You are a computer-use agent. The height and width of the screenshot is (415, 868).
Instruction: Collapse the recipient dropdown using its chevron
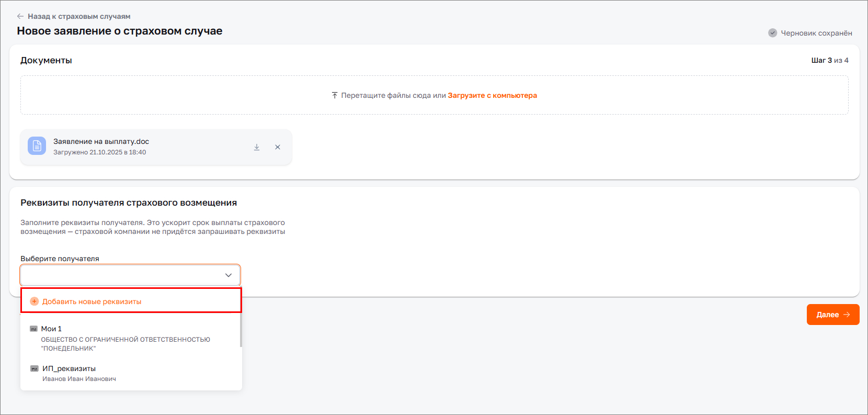229,275
